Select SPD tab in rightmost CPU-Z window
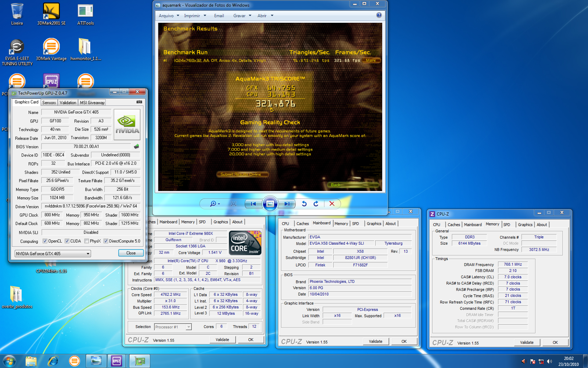 click(x=507, y=224)
